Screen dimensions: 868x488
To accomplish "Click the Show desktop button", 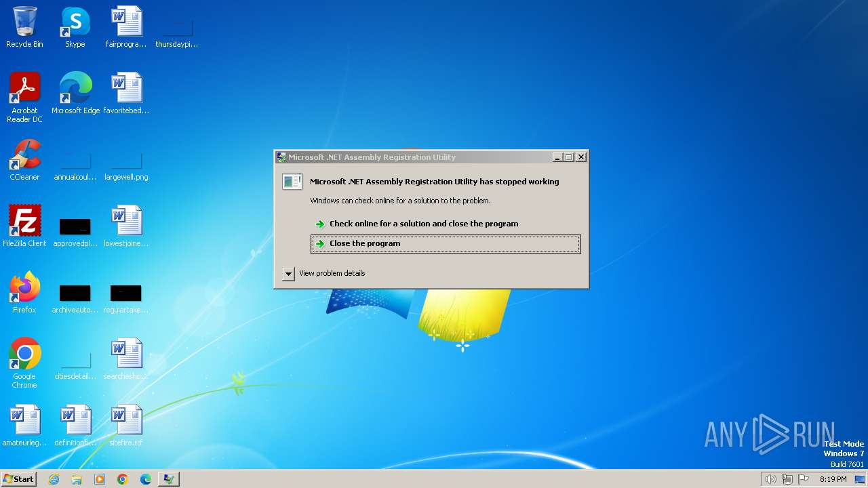I will click(x=860, y=479).
